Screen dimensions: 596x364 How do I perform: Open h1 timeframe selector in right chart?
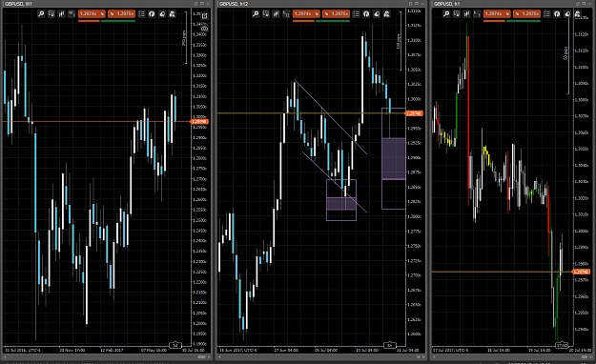click(x=477, y=14)
